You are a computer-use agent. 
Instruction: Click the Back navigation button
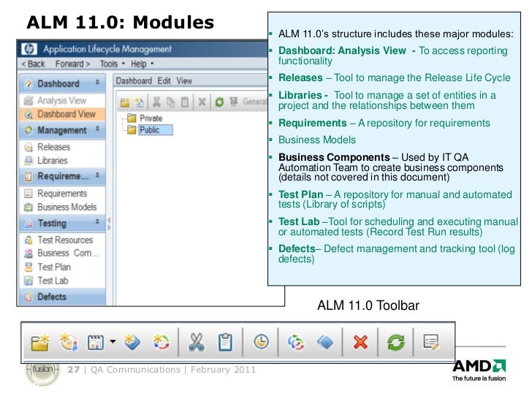(33, 64)
